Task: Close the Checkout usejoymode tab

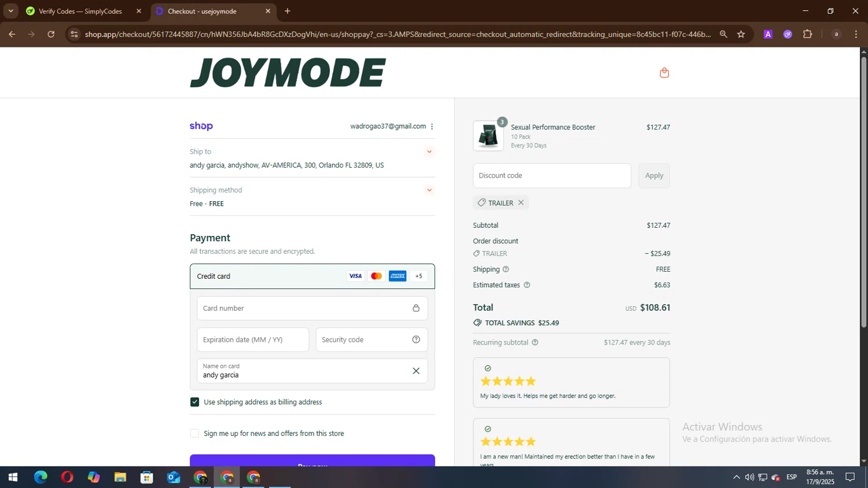Action: pos(268,11)
